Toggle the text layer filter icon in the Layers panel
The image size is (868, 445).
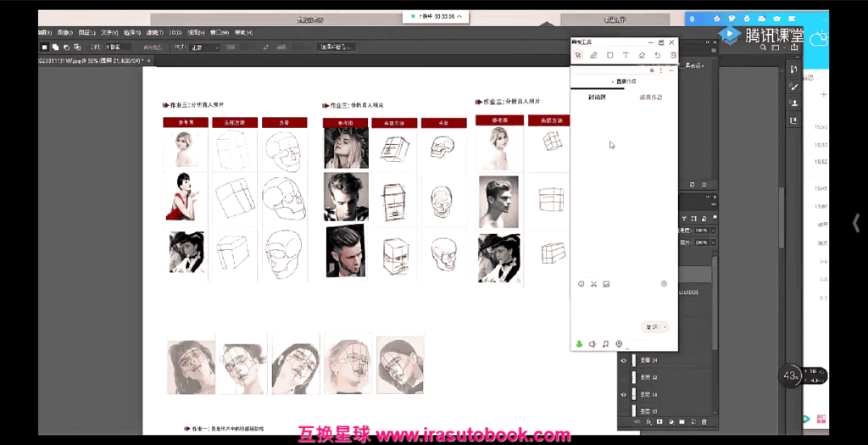click(x=684, y=219)
